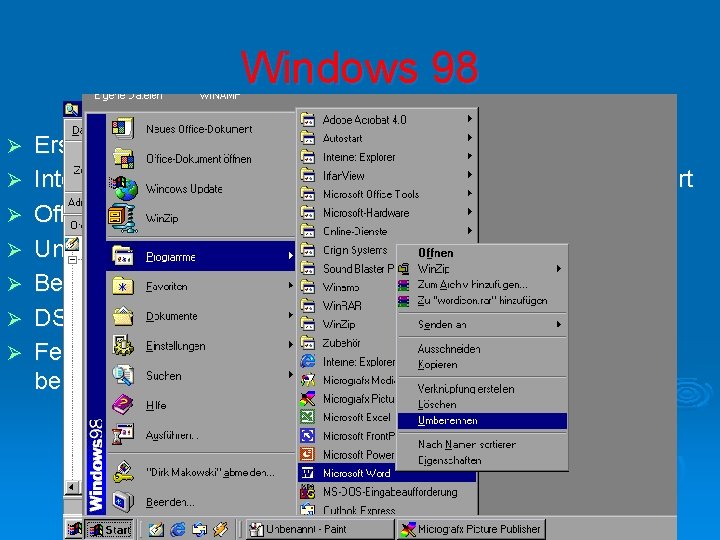
Task: Click the Einstellungen gear icon
Action: tap(123, 346)
